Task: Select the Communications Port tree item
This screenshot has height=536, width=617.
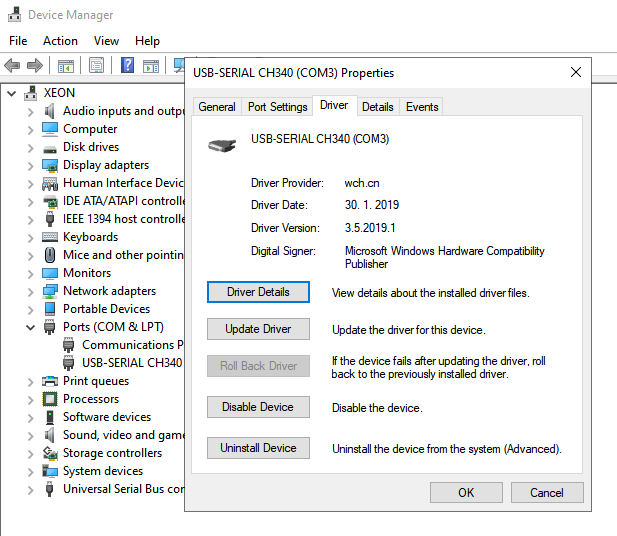Action: coord(132,345)
